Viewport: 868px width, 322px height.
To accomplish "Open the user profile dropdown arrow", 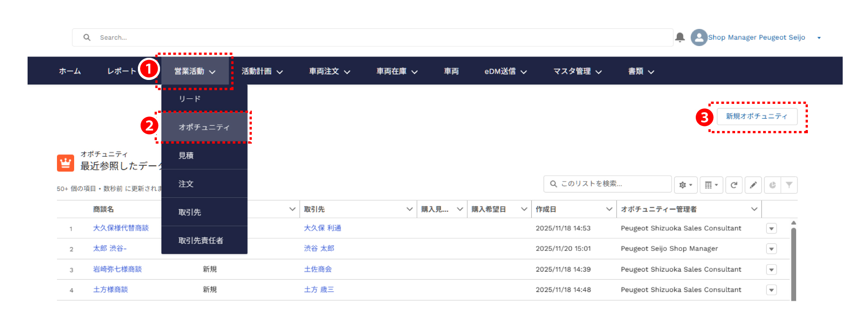I will pos(819,38).
